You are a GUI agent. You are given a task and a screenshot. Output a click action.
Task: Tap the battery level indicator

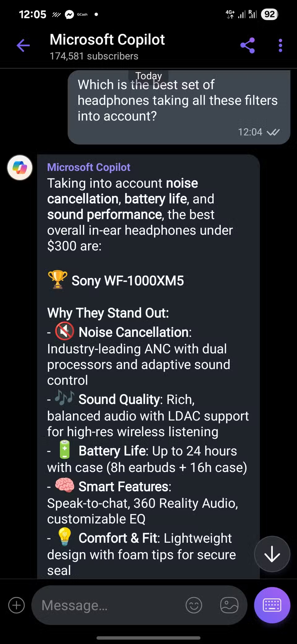[x=269, y=14]
